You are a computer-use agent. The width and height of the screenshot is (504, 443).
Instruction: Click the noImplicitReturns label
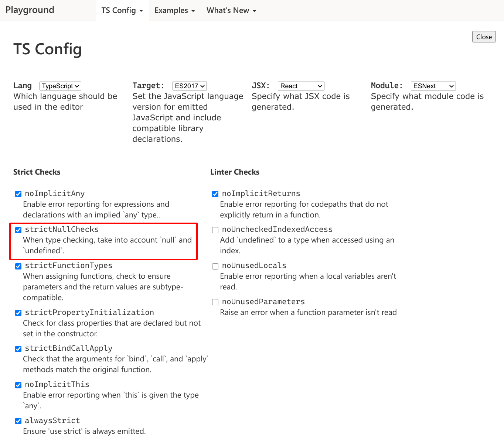click(x=261, y=193)
